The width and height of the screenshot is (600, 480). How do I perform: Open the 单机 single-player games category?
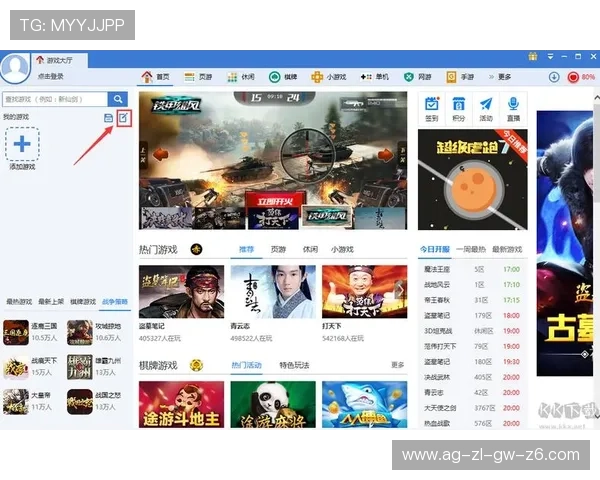pos(374,77)
